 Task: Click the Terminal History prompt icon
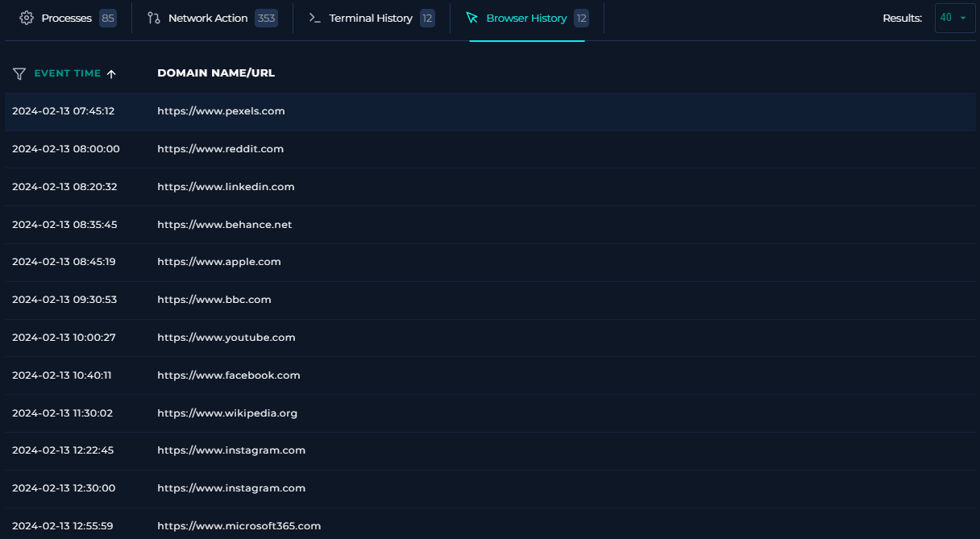pyautogui.click(x=314, y=18)
